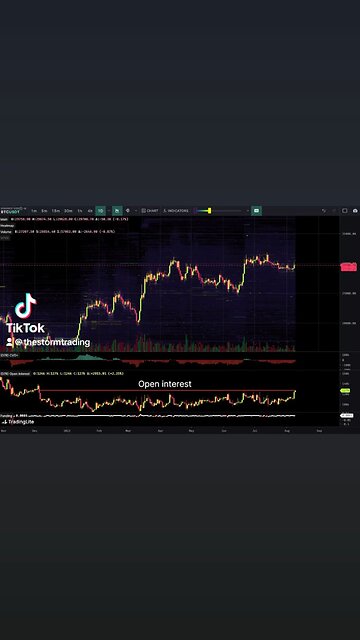
Task: Switch to the 1h timeframe
Action: 80,211
